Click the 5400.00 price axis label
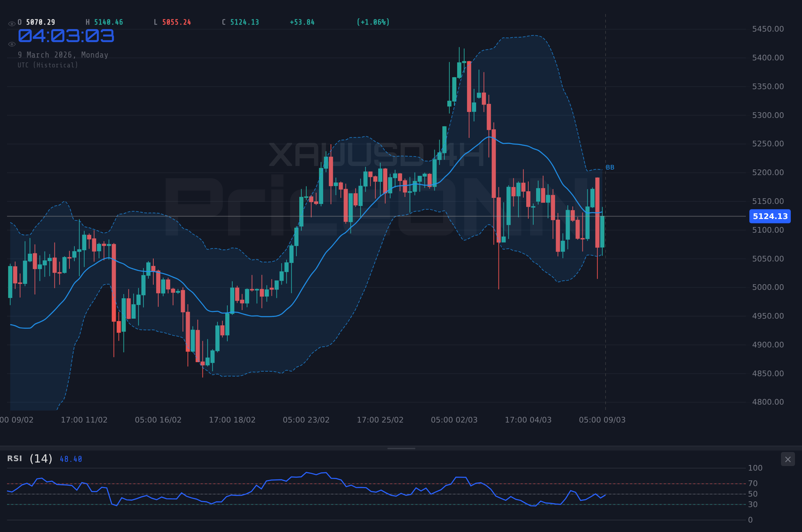 (x=768, y=58)
